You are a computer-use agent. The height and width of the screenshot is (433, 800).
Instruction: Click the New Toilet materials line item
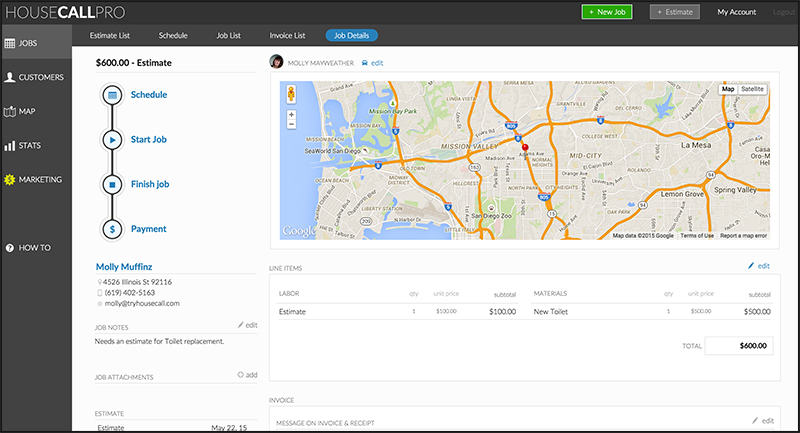[551, 312]
